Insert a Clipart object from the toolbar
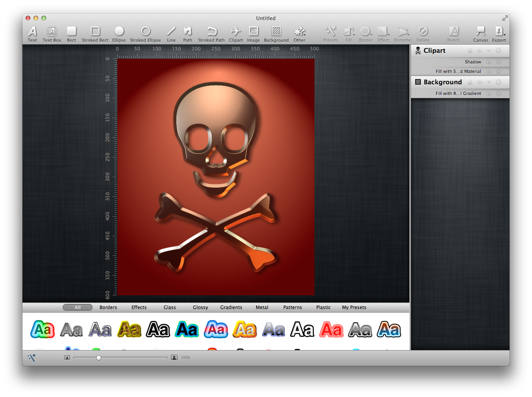This screenshot has height=397, width=532. (236, 34)
